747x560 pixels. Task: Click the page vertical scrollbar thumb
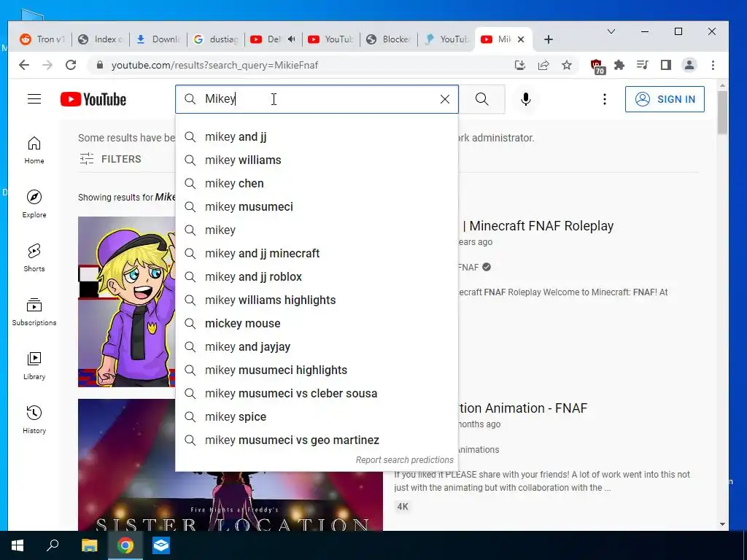tap(723, 112)
